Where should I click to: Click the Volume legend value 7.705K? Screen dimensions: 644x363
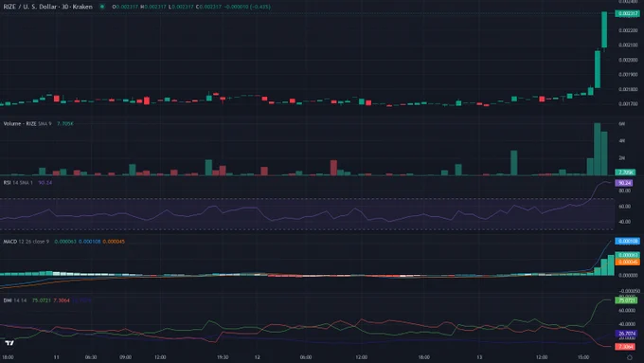pos(65,124)
